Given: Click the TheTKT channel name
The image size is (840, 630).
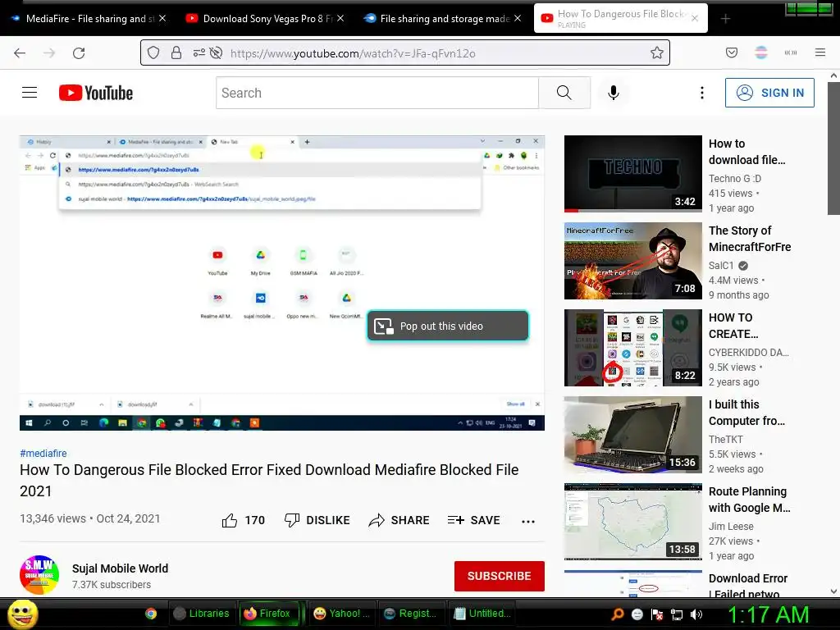Looking at the screenshot, I should pyautogui.click(x=726, y=440).
